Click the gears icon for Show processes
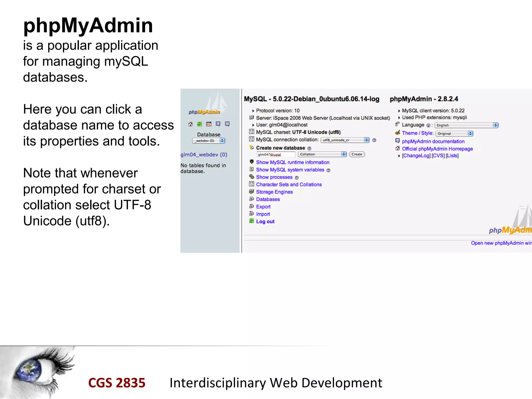The height and width of the screenshot is (399, 532). coord(251,177)
